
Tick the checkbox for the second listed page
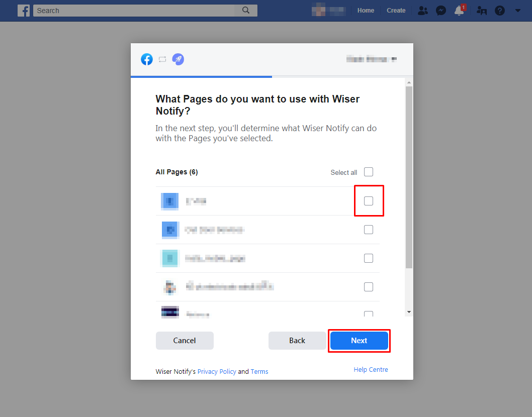369,230
